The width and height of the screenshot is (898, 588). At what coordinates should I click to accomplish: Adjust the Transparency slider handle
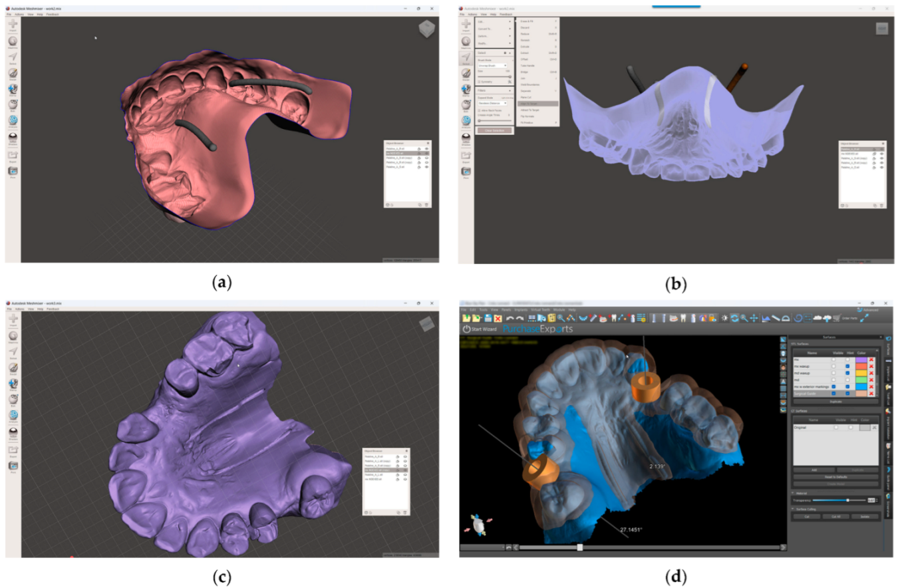coord(847,500)
